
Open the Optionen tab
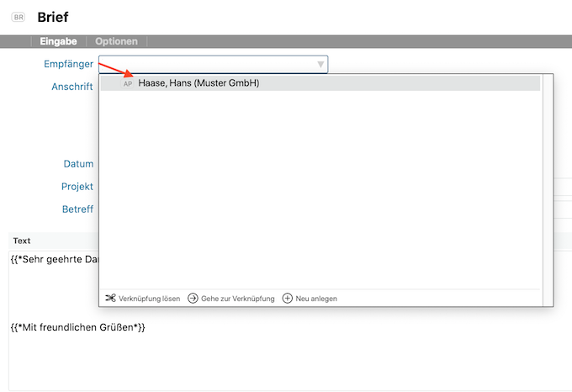tap(117, 41)
